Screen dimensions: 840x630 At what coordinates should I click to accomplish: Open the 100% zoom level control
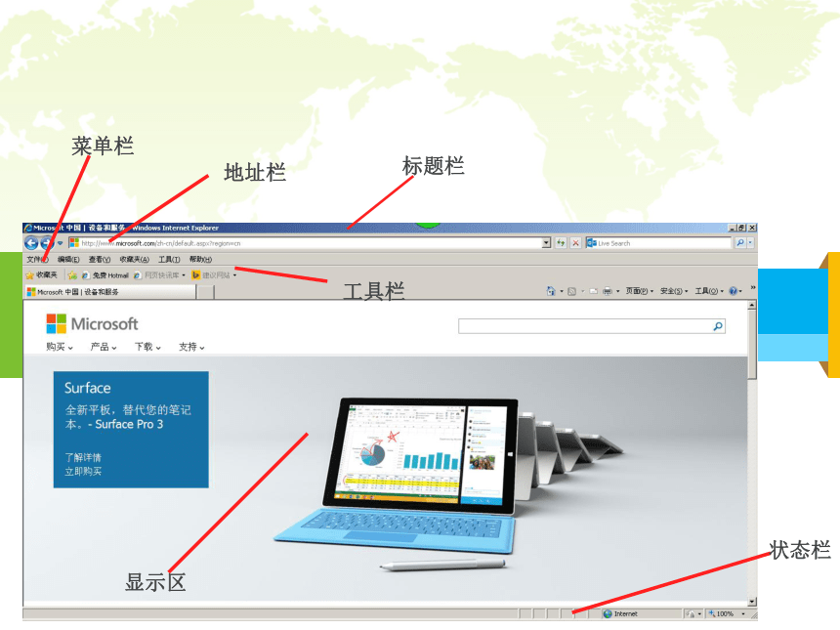727,614
